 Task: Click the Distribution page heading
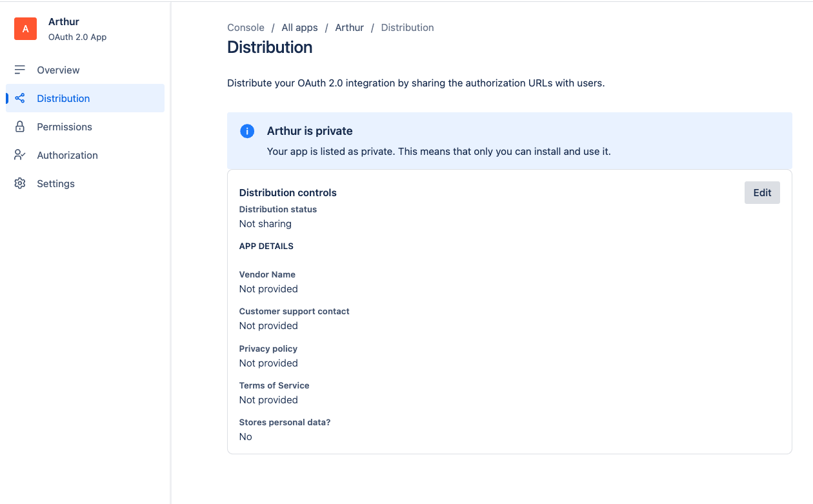270,47
